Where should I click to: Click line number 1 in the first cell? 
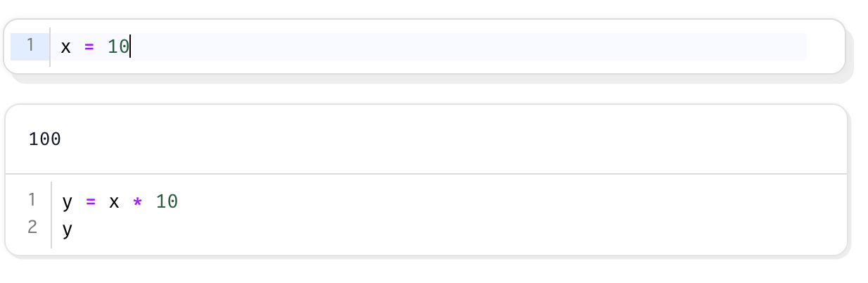point(30,46)
